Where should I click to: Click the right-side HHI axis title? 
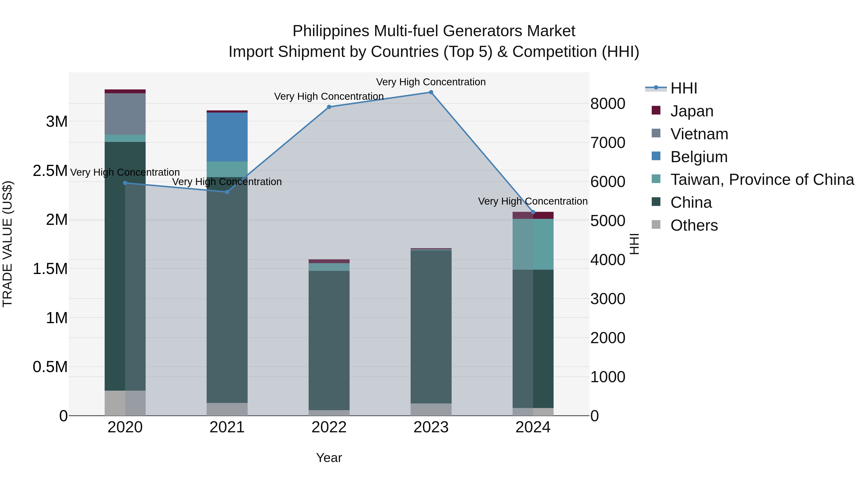(x=635, y=244)
